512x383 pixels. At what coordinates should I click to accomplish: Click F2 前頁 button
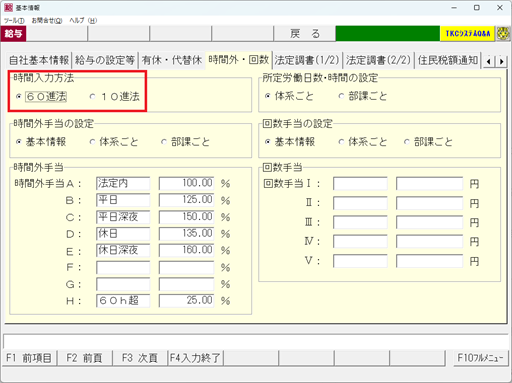(x=85, y=358)
